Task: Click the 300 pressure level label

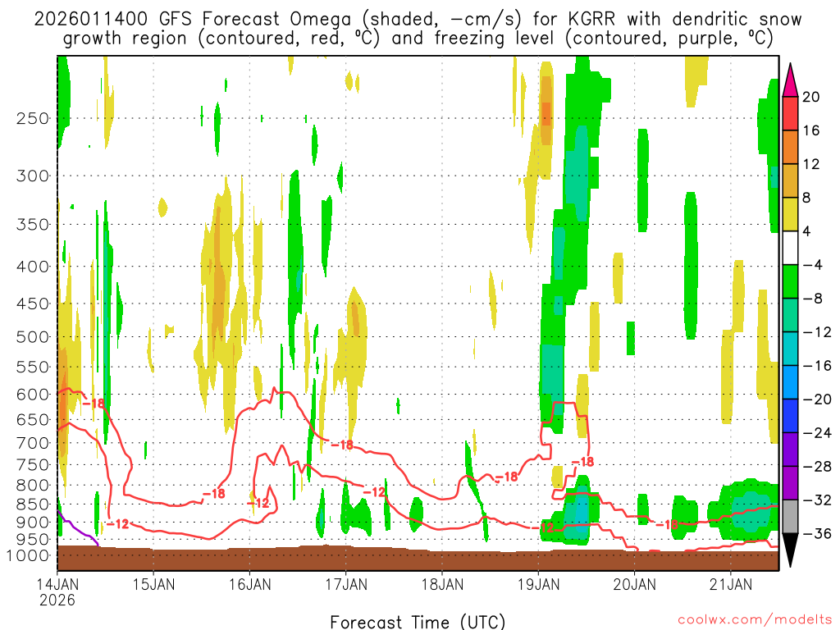Action: tap(33, 176)
